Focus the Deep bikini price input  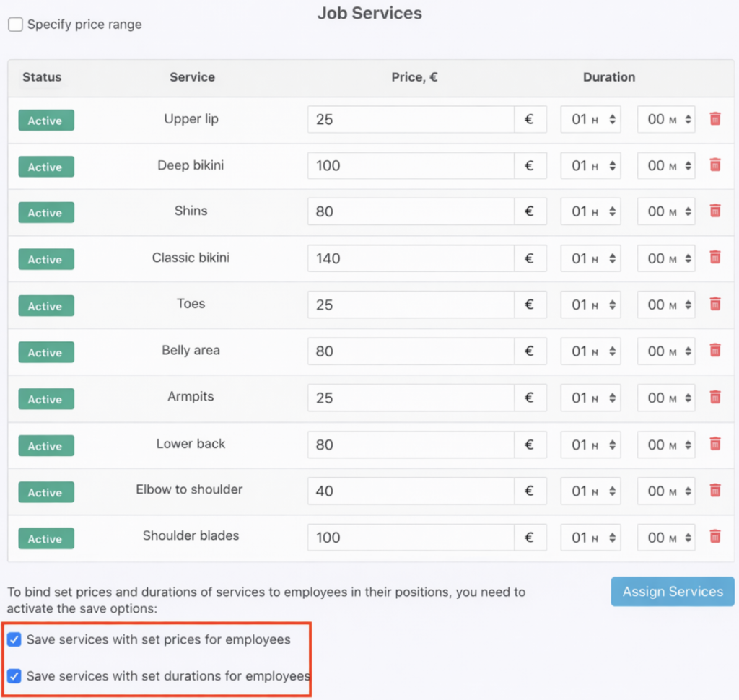[410, 166]
